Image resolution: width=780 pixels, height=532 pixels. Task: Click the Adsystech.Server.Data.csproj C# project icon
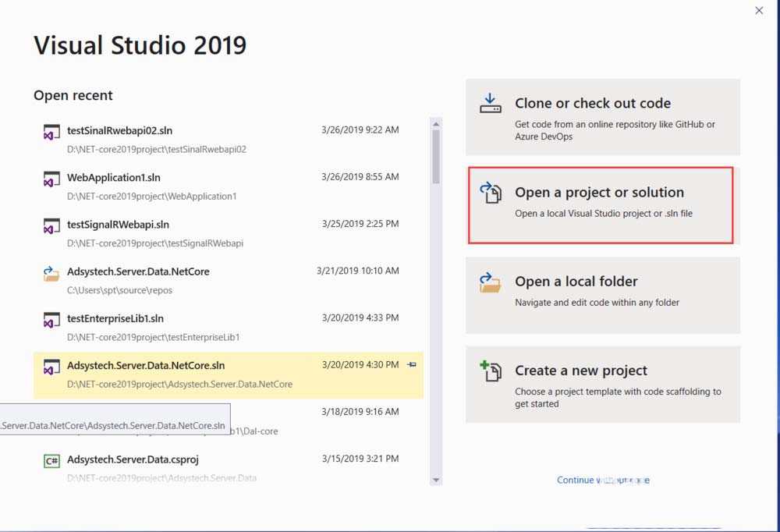[51, 461]
